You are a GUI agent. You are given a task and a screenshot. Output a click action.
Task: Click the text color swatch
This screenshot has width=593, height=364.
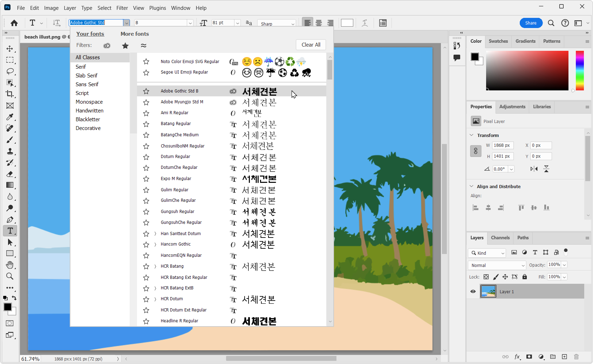click(x=347, y=23)
